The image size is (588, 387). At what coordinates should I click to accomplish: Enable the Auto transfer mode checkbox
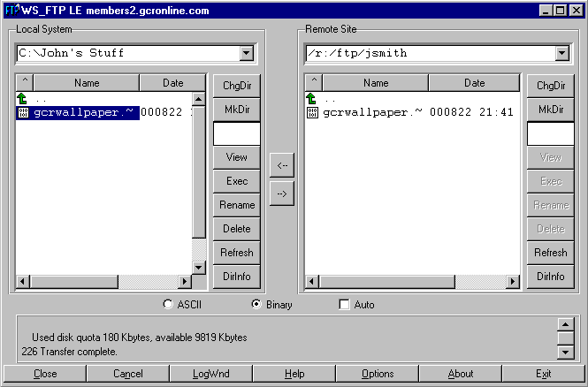point(344,304)
